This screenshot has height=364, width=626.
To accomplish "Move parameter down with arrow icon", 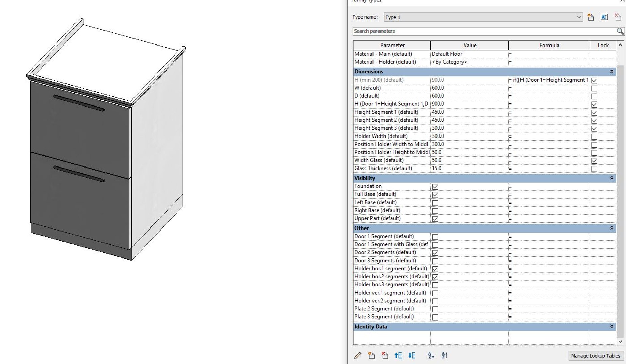I will pyautogui.click(x=412, y=355).
